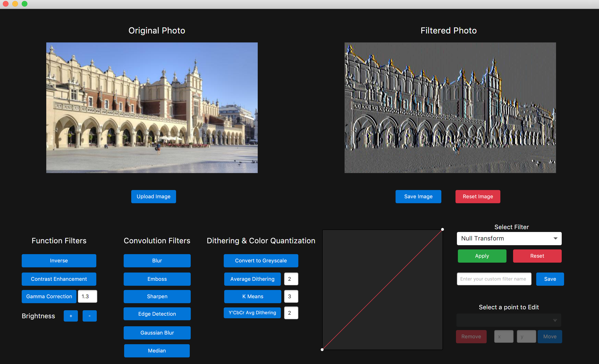Run the K Means quantization
The height and width of the screenshot is (364, 599).
pyautogui.click(x=253, y=296)
